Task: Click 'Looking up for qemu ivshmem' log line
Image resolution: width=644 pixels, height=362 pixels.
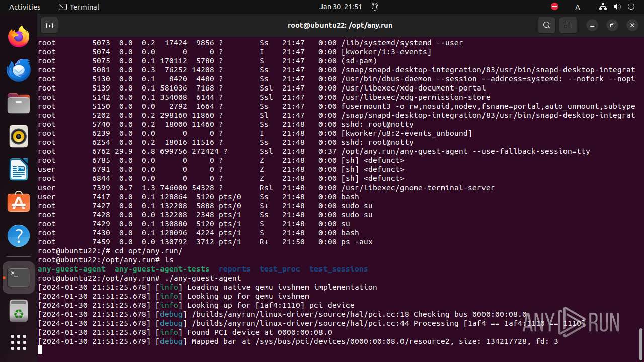Action: point(248,296)
